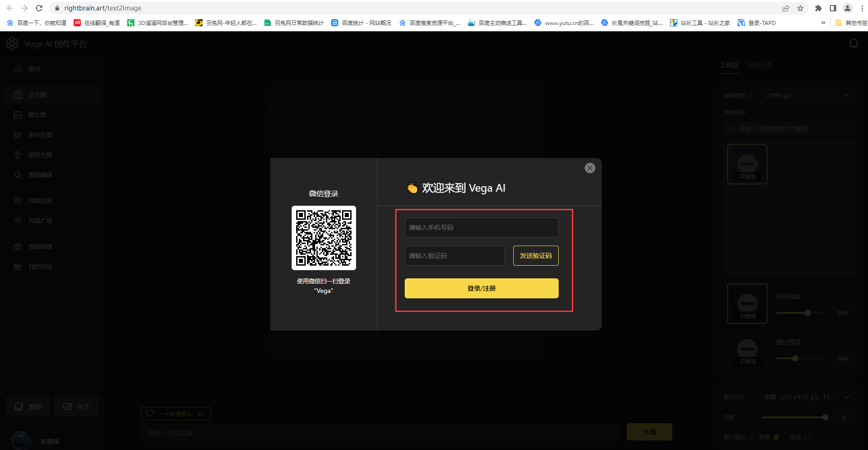Click the 教程 tutorial button
Image resolution: width=868 pixels, height=450 pixels.
point(28,407)
